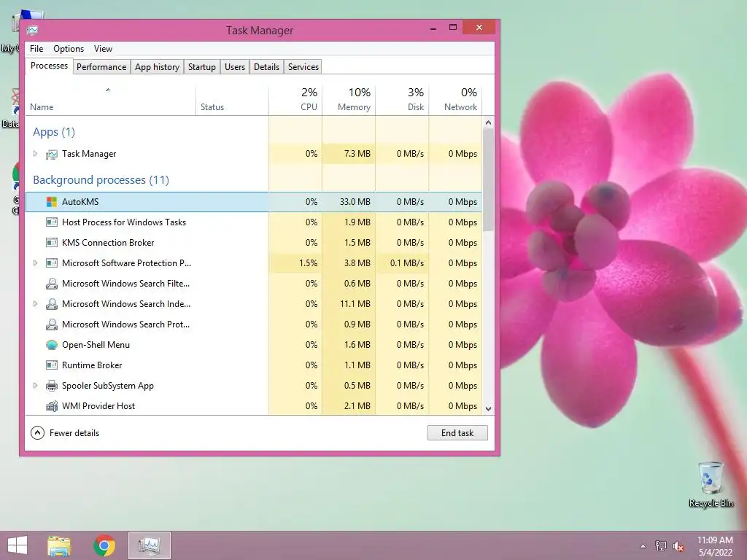Viewport: 747px width, 560px height.
Task: Launch Google Chrome from the taskbar
Action: (x=104, y=545)
